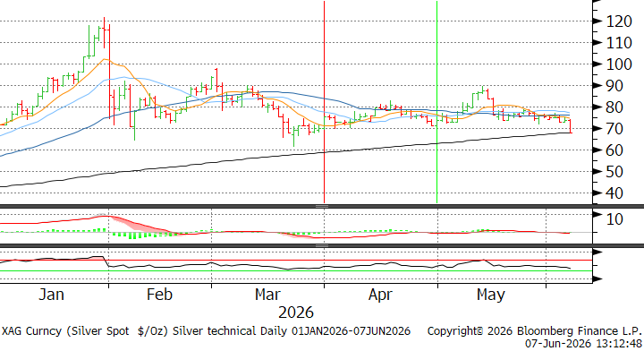Grab the splitter grip between MACD and RSI panels

click(x=322, y=245)
